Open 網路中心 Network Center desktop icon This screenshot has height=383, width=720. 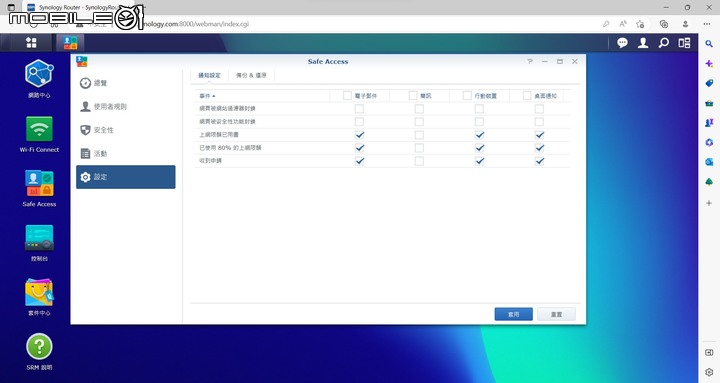point(39,79)
